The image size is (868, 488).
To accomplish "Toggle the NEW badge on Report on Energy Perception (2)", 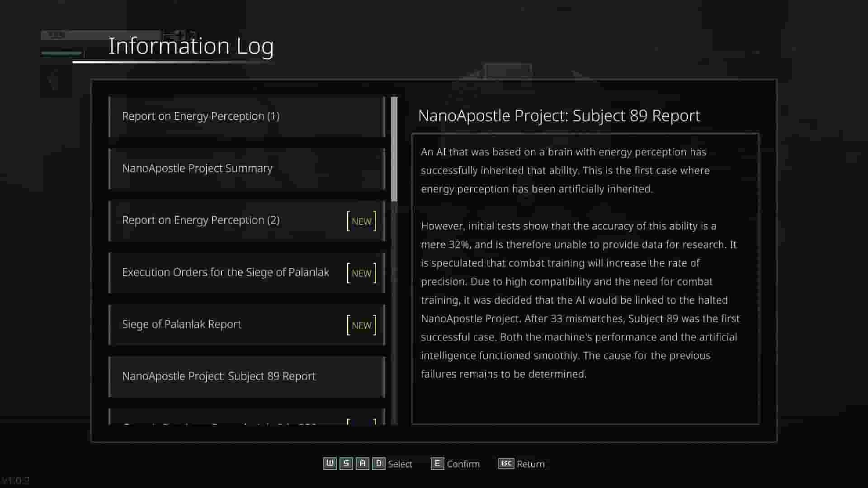I will click(361, 221).
